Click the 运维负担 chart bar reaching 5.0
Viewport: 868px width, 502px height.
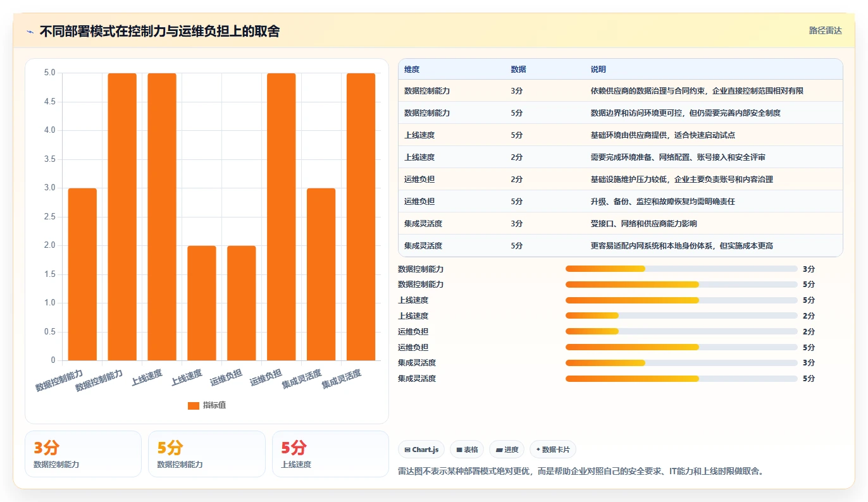pyautogui.click(x=282, y=217)
